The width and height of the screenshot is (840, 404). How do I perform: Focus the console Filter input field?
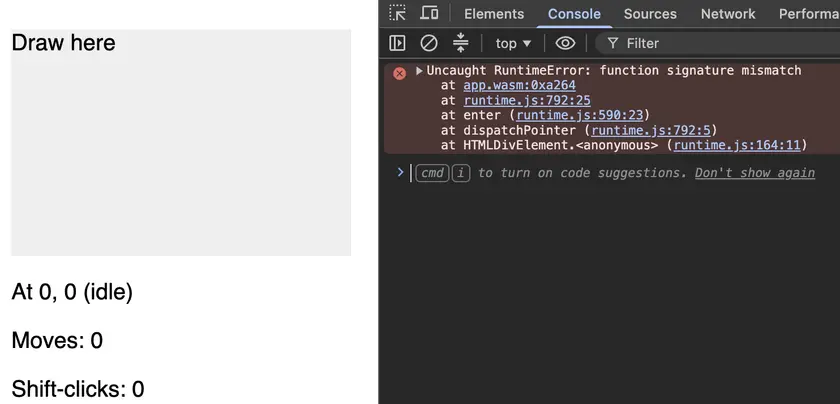point(718,43)
